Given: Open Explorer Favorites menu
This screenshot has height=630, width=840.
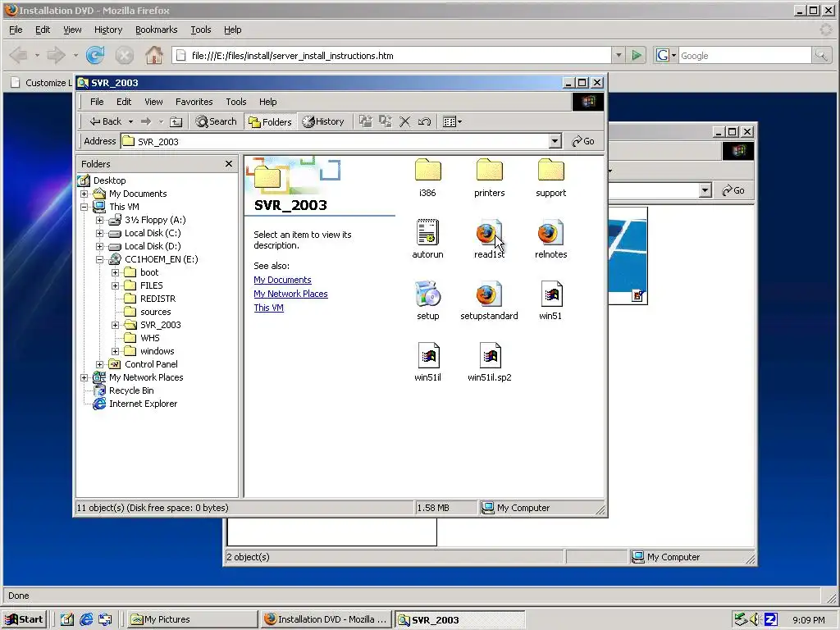Looking at the screenshot, I should [194, 102].
